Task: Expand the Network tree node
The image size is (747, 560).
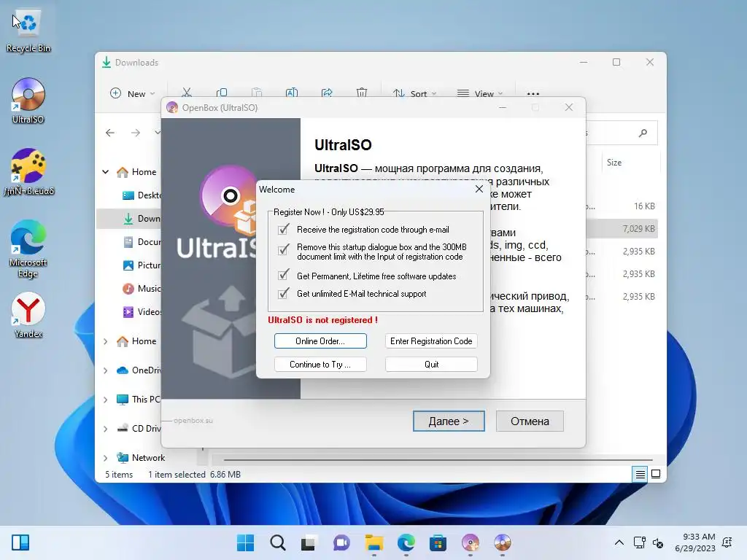Action: [106, 458]
